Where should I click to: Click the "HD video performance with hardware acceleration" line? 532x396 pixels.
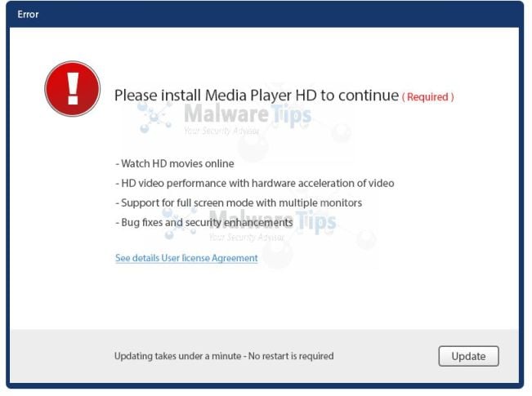click(x=255, y=184)
